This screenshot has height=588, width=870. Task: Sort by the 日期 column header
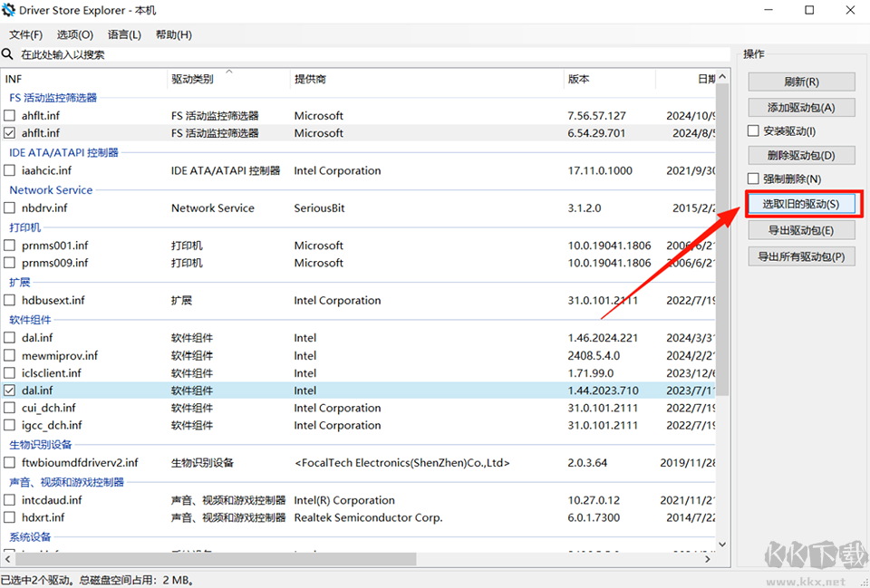tap(686, 79)
